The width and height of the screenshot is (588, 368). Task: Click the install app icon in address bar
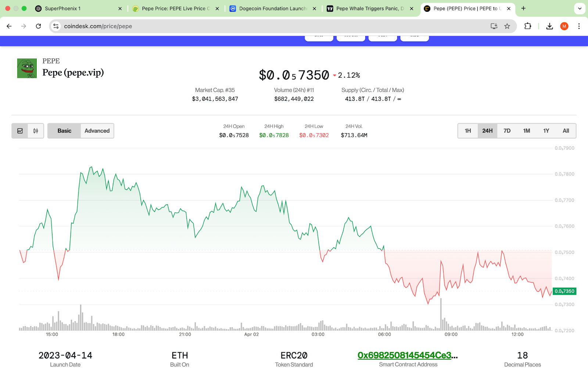point(494,26)
